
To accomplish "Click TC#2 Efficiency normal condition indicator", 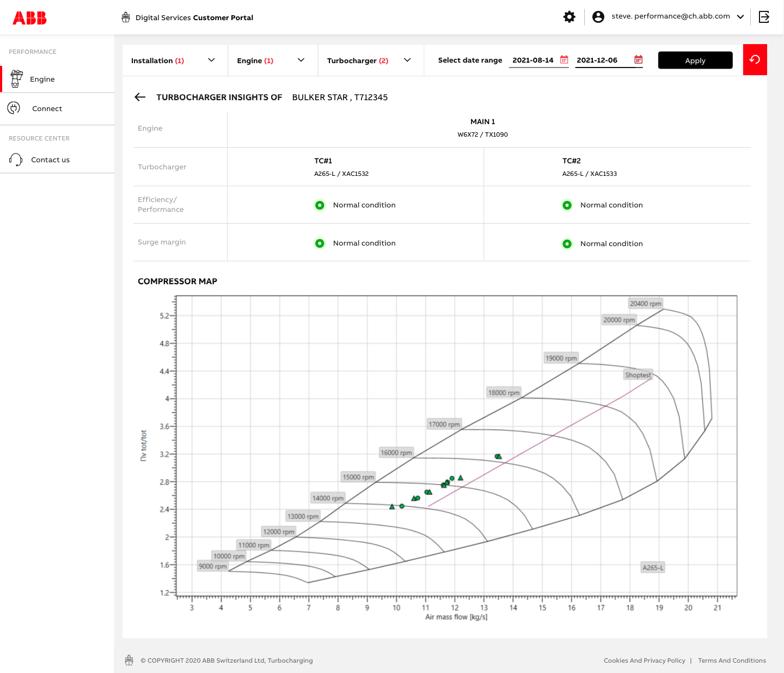I will [x=567, y=205].
